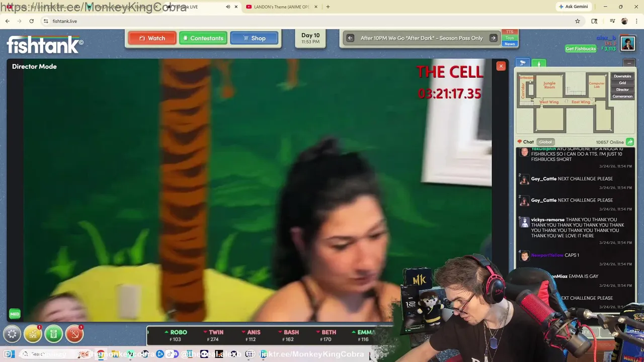Mute the Fishtank LIVE tab audio
This screenshot has height=362, width=644.
click(x=228, y=7)
